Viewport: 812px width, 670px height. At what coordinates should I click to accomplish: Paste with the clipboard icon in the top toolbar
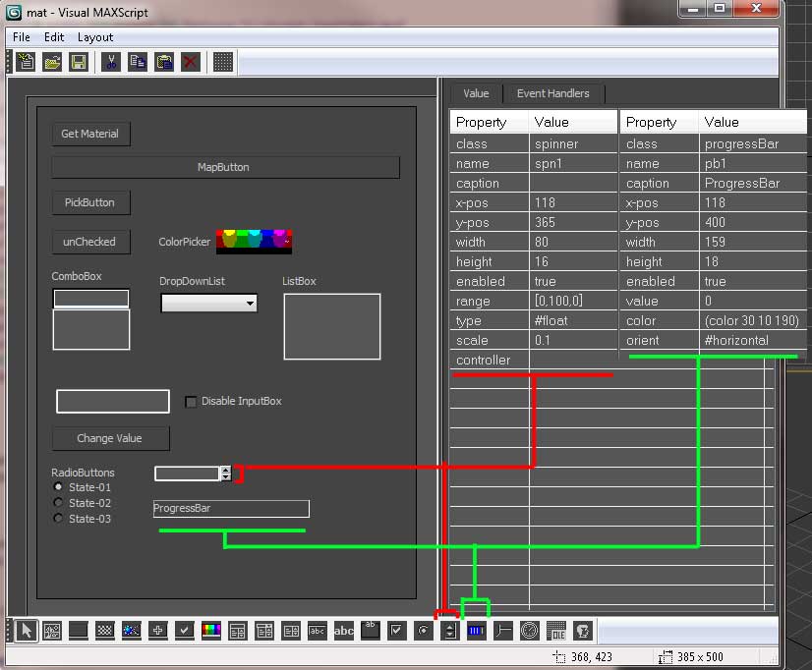click(164, 62)
